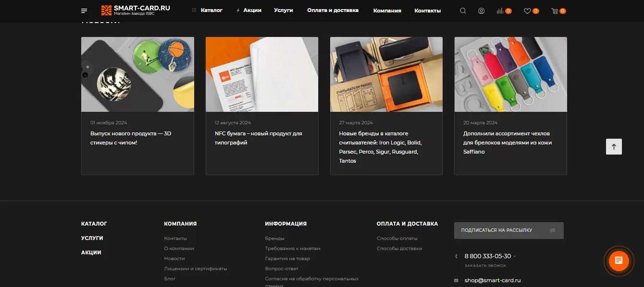This screenshot has height=287, width=644.
Task: Click the scroll-to-top arrow button
Action: [x=614, y=147]
